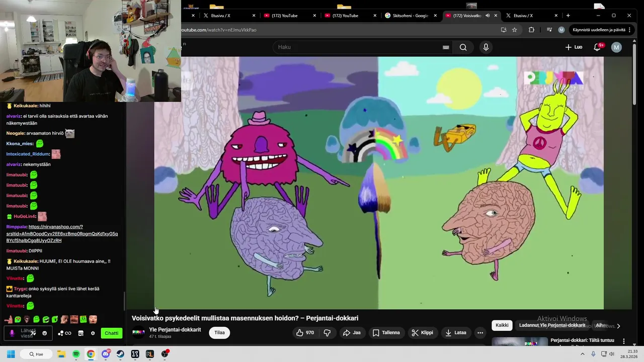Send message with green Chatti button
644x362 pixels.
pyautogui.click(x=111, y=333)
